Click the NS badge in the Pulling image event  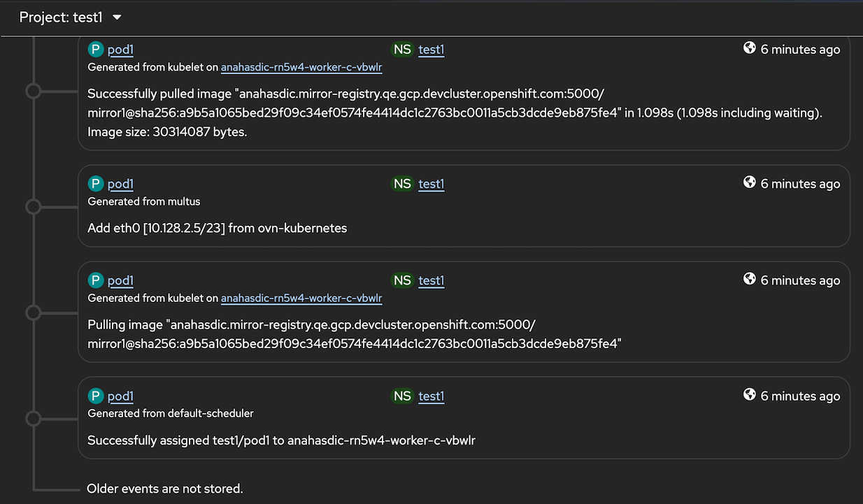click(x=402, y=280)
